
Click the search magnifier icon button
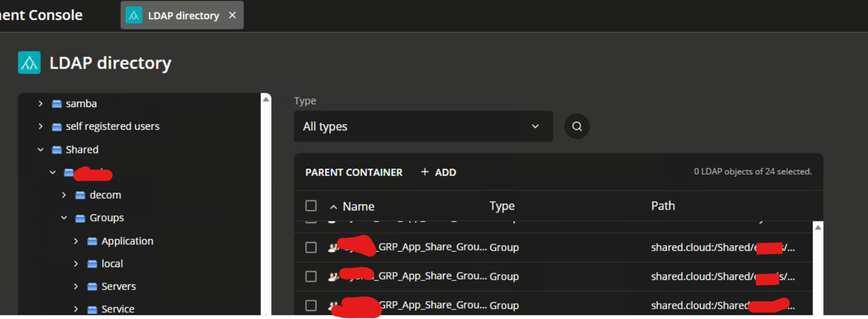(576, 126)
